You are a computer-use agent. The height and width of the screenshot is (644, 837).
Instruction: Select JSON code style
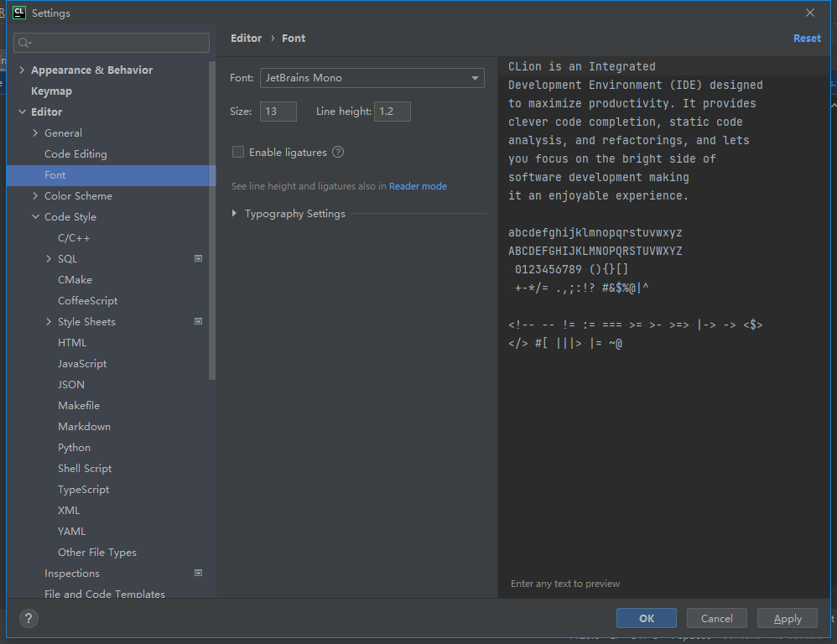click(71, 385)
